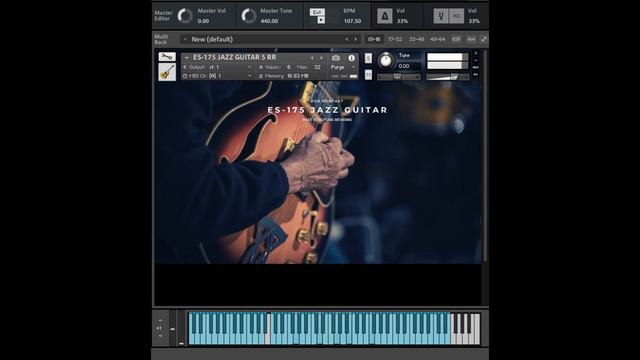Viewport: 640px width, 360px height.
Task: Show instrument info with the info icon
Action: click(351, 58)
